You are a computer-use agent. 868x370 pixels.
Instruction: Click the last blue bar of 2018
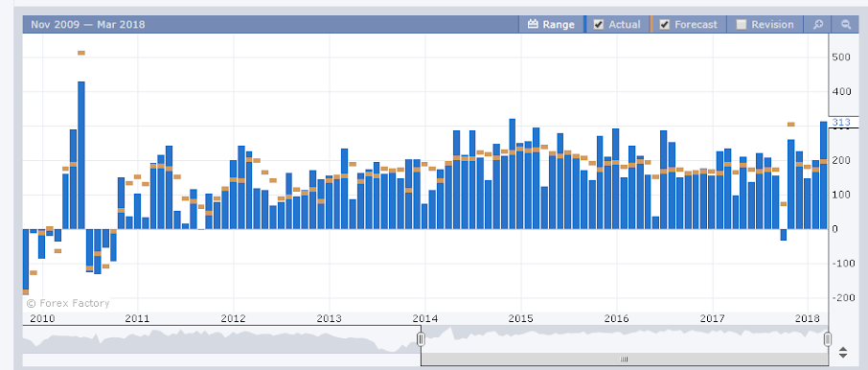[824, 175]
